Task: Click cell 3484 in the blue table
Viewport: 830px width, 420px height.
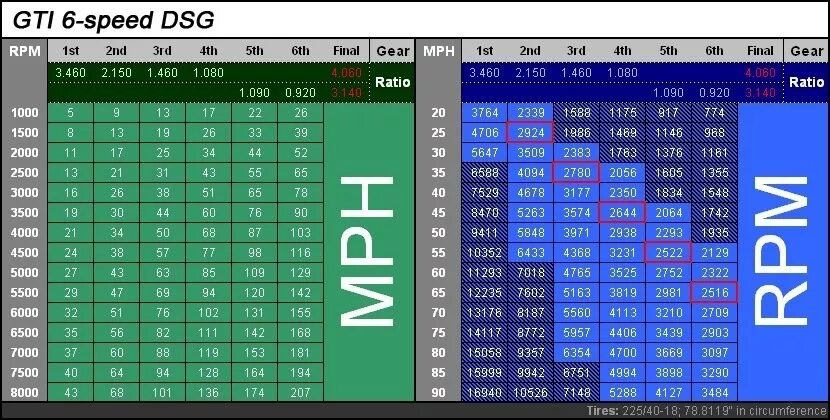Action: point(715,393)
